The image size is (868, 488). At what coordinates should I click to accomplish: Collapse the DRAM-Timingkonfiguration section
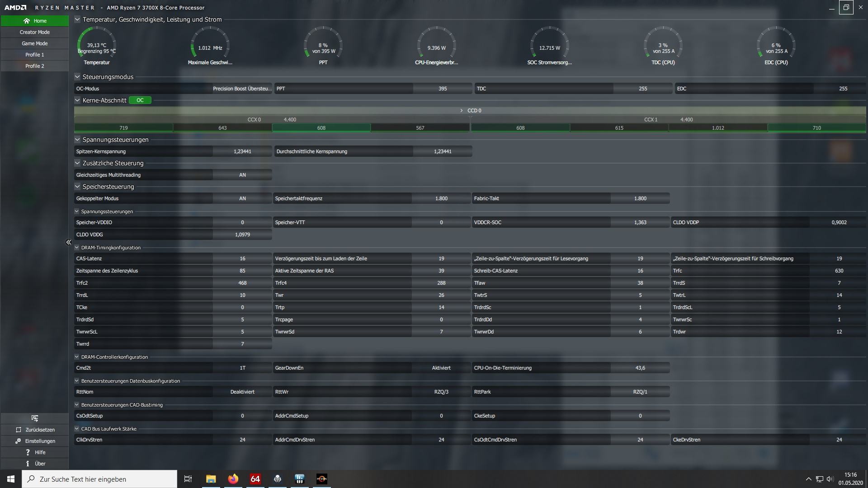77,248
